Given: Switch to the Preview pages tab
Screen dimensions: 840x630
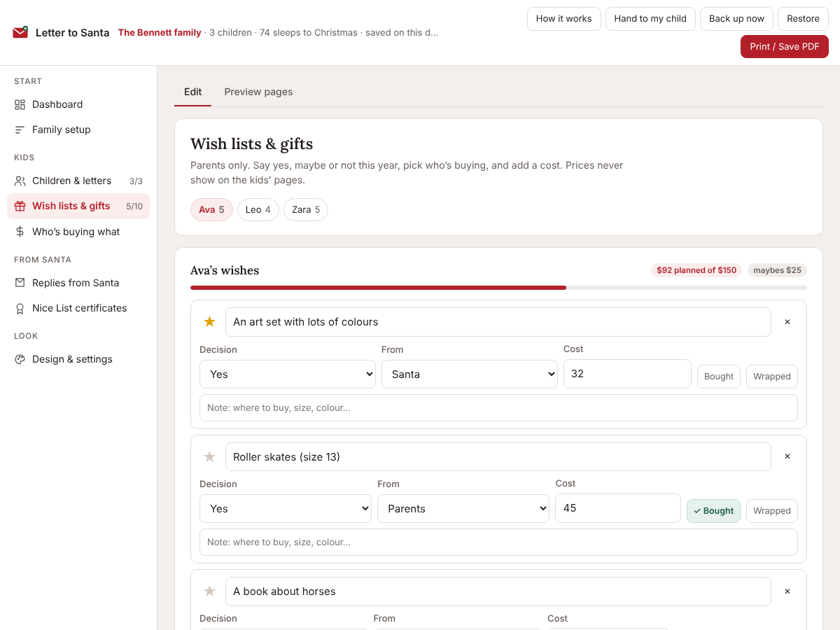Looking at the screenshot, I should coord(258,92).
